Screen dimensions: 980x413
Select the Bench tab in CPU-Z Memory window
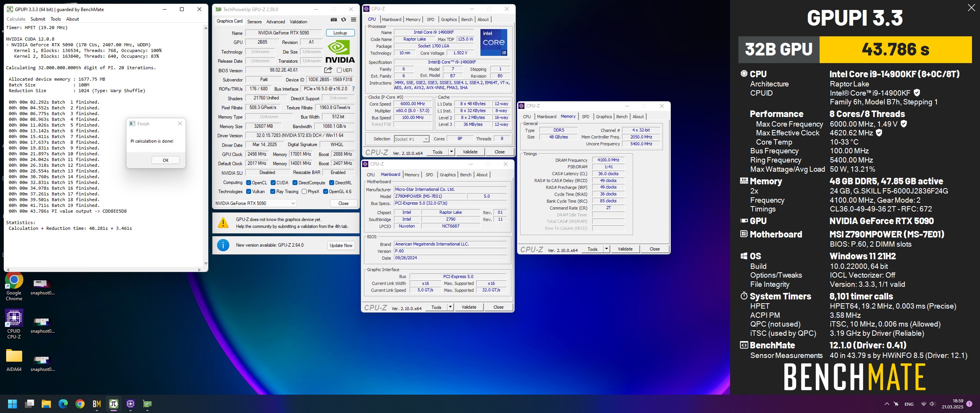[622, 117]
